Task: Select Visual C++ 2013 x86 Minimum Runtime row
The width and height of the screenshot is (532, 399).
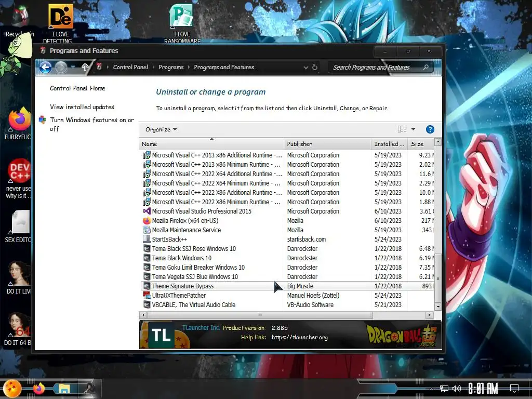Action: (x=287, y=164)
